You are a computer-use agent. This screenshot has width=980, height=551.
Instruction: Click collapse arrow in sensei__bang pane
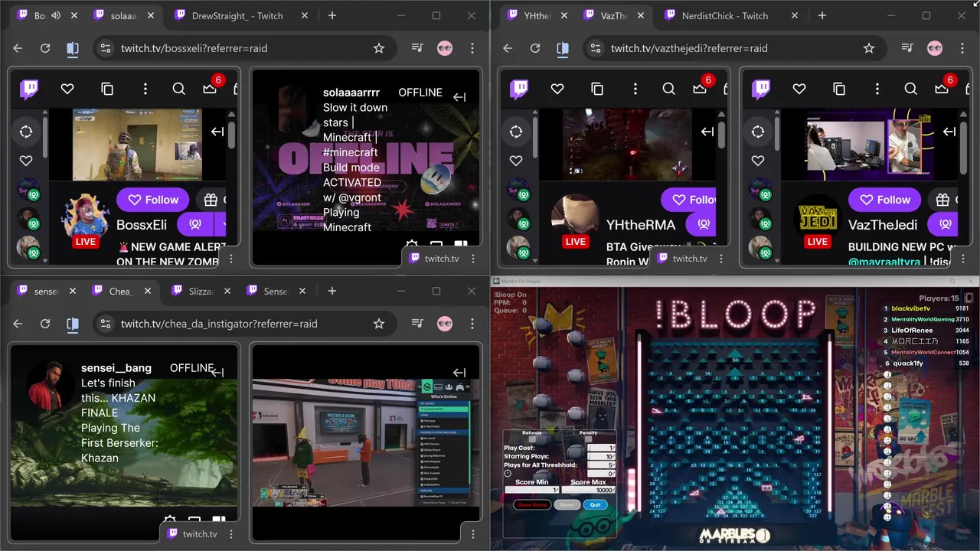(217, 373)
